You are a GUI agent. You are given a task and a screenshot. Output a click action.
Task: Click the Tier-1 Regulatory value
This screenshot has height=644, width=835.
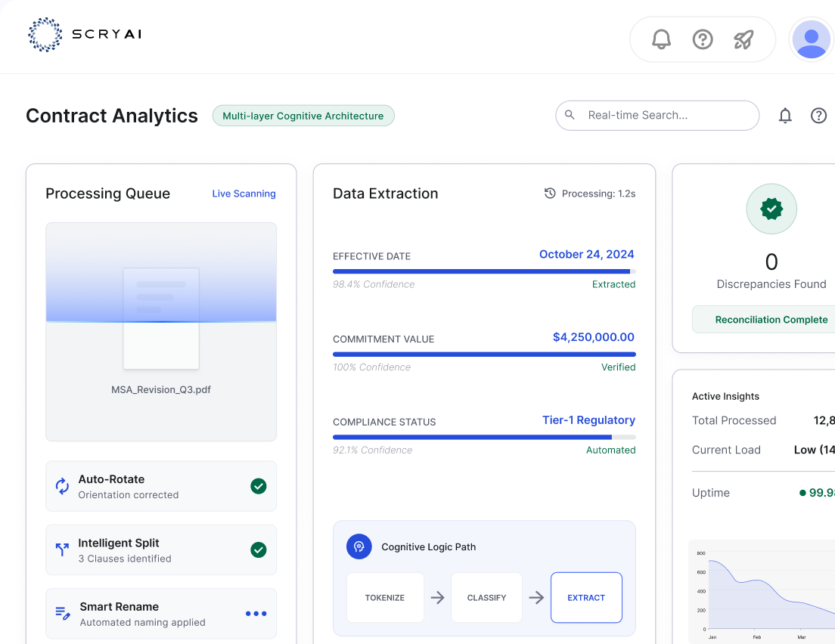(x=589, y=420)
